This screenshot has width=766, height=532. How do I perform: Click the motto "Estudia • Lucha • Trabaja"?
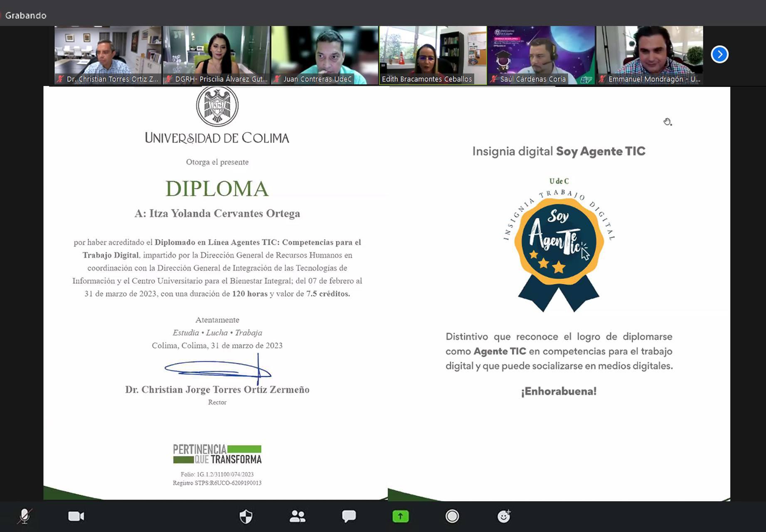[217, 333]
